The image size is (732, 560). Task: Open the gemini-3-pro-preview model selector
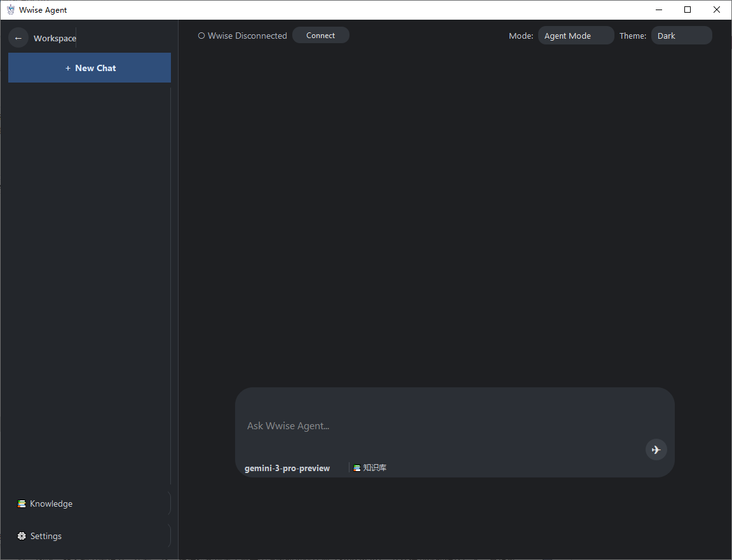(287, 468)
